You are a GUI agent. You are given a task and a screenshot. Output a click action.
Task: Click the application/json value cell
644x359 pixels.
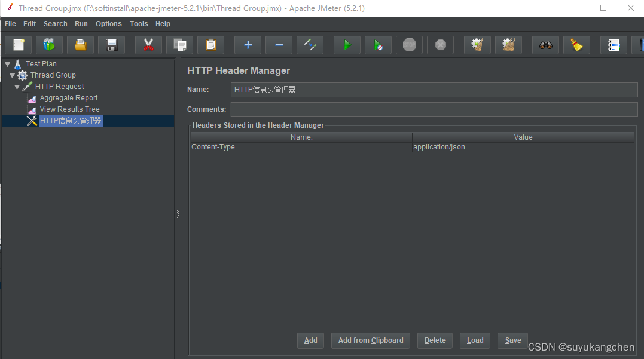[x=523, y=147]
